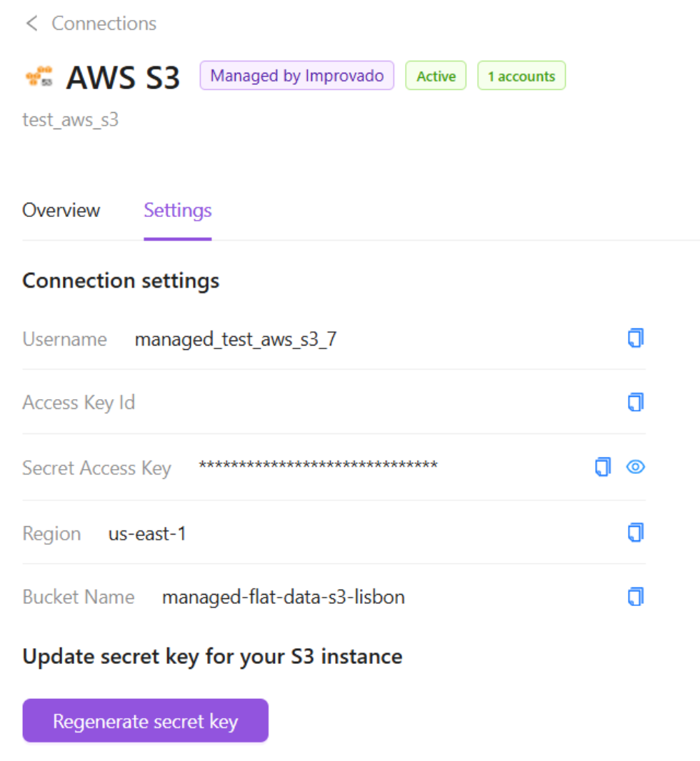Copy the Username value

click(635, 338)
